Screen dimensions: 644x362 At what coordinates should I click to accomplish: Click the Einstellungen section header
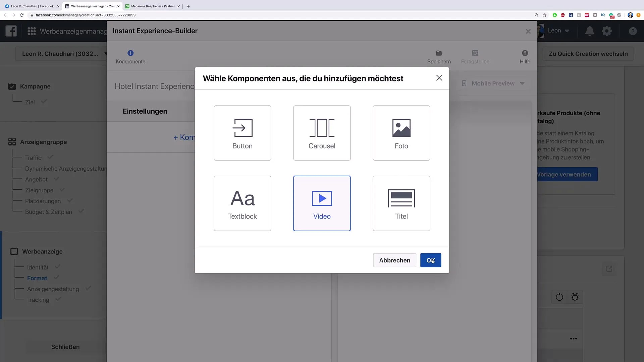[145, 111]
